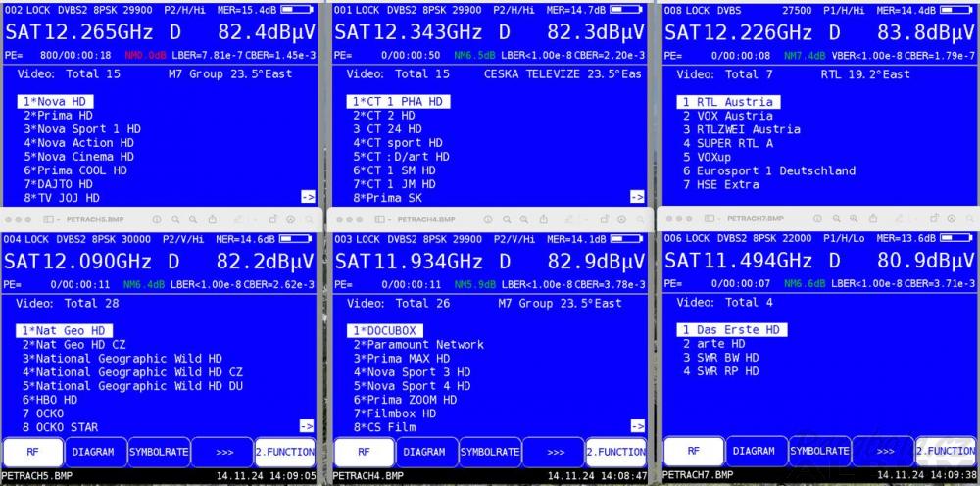Select channel 1*CT 1 PHA HD
980x486 pixels.
[398, 101]
